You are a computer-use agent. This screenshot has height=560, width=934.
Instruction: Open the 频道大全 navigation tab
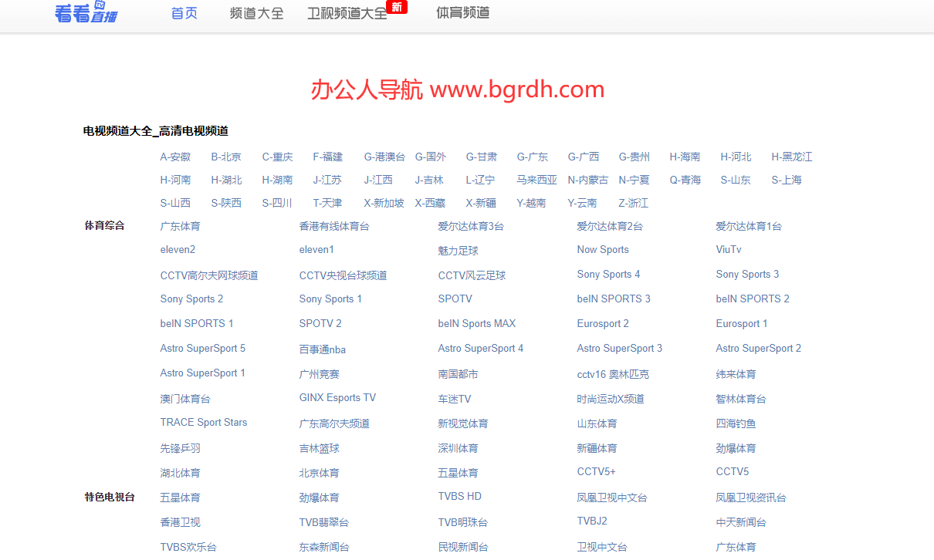point(257,13)
